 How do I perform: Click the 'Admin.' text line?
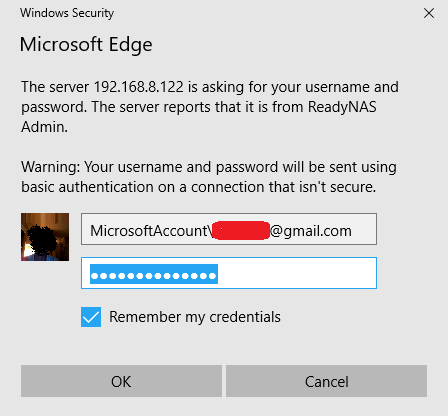pyautogui.click(x=44, y=127)
